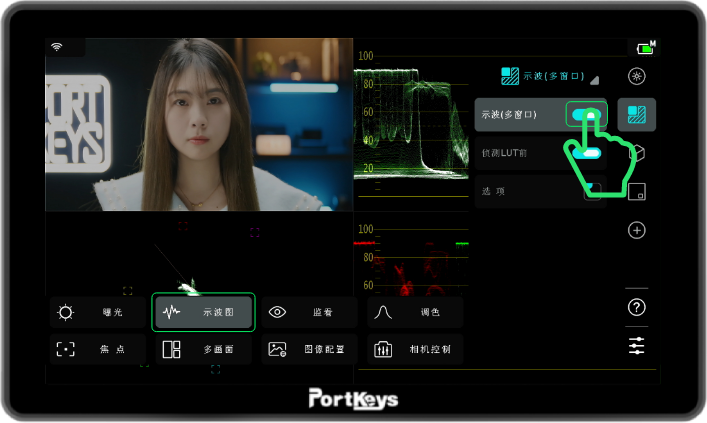Tap the battery status icon
The image size is (707, 423).
(645, 48)
